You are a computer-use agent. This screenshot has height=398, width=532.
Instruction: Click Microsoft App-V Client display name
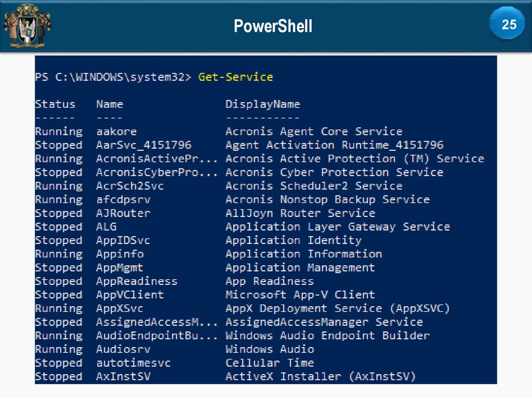[300, 295]
